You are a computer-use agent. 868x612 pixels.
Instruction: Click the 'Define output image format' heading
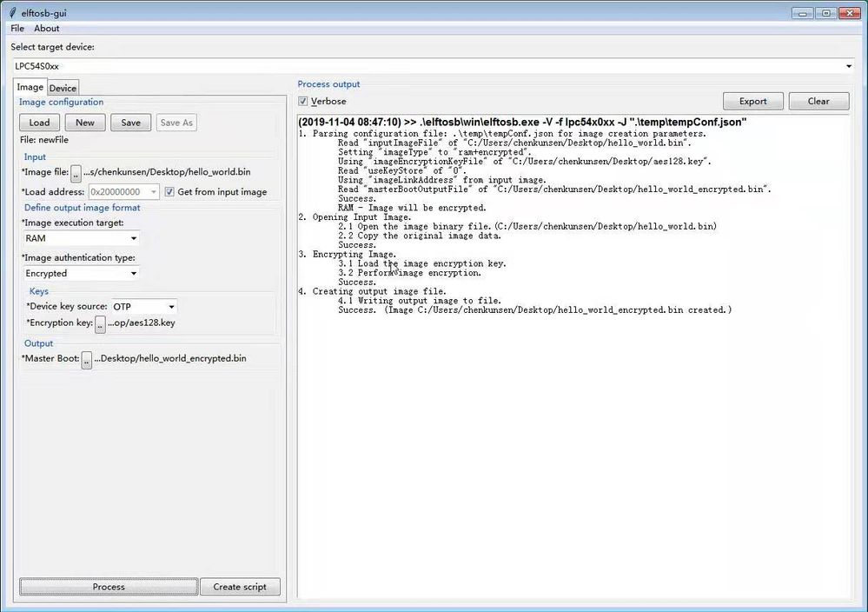point(82,207)
